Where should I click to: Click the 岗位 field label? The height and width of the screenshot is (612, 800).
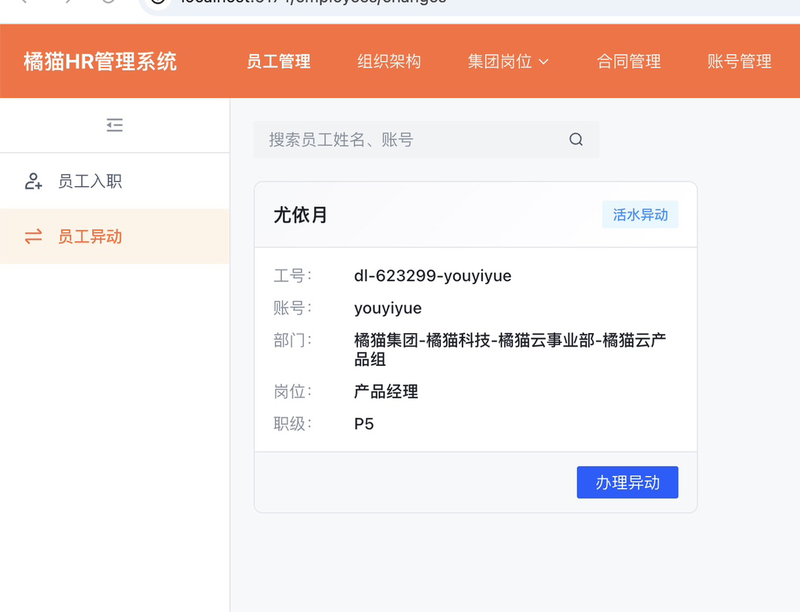pyautogui.click(x=292, y=392)
